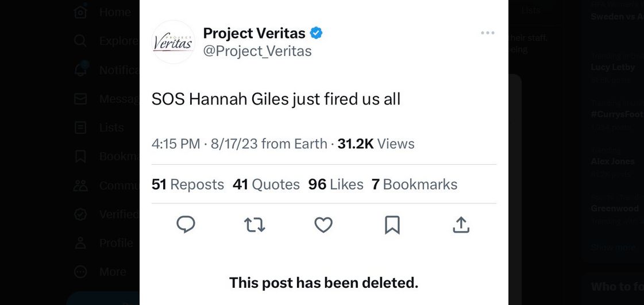644x305 pixels.
Task: Expand trends with Show more
Action: [613, 248]
